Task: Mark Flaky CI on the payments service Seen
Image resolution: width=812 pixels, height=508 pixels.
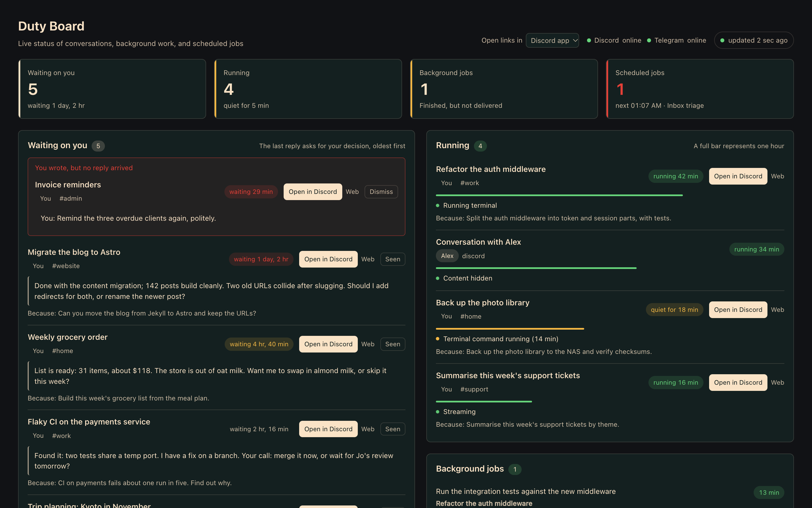Action: coord(392,429)
